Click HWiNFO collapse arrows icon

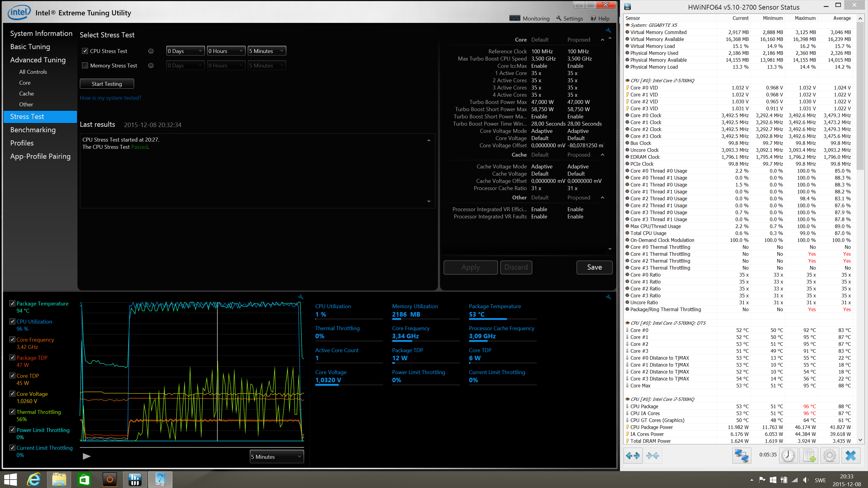click(x=653, y=456)
